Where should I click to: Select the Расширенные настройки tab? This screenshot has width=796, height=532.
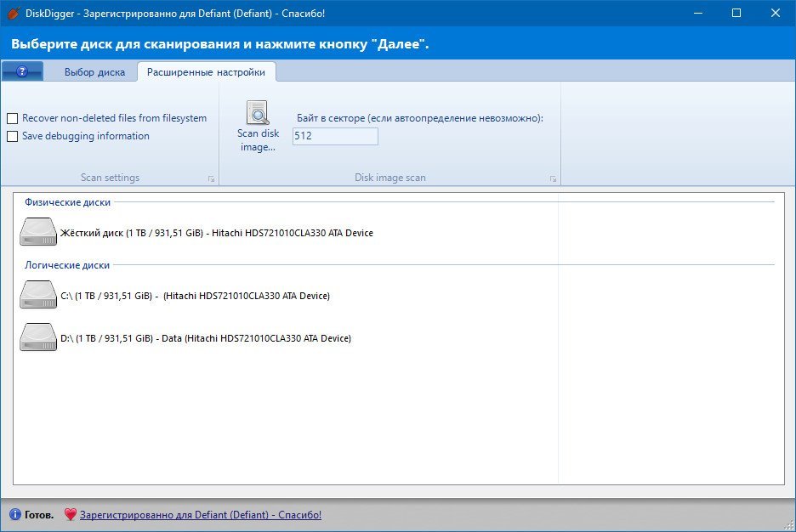coord(206,72)
